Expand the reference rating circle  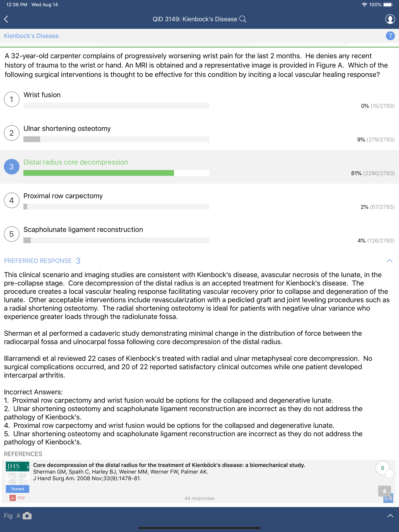tap(390, 474)
